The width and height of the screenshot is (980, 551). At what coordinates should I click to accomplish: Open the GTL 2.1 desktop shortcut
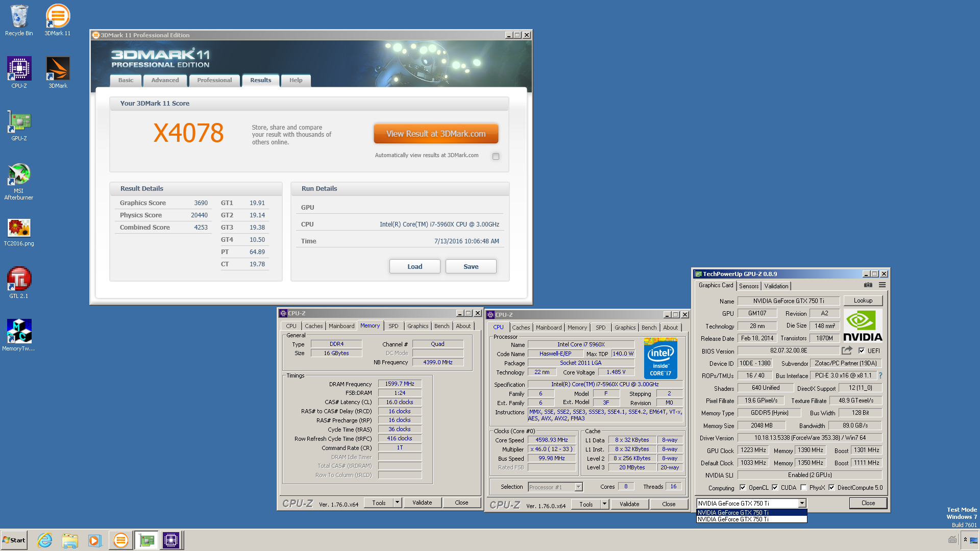tap(19, 282)
